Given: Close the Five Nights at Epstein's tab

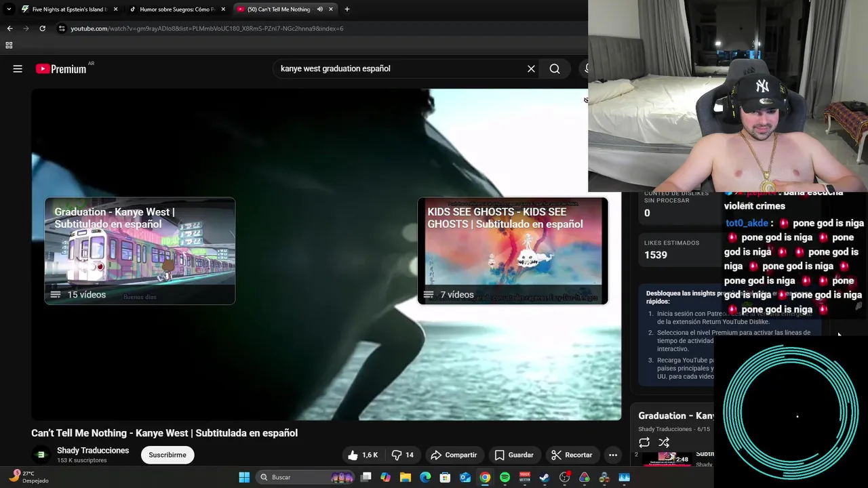Looking at the screenshot, I should pos(115,9).
